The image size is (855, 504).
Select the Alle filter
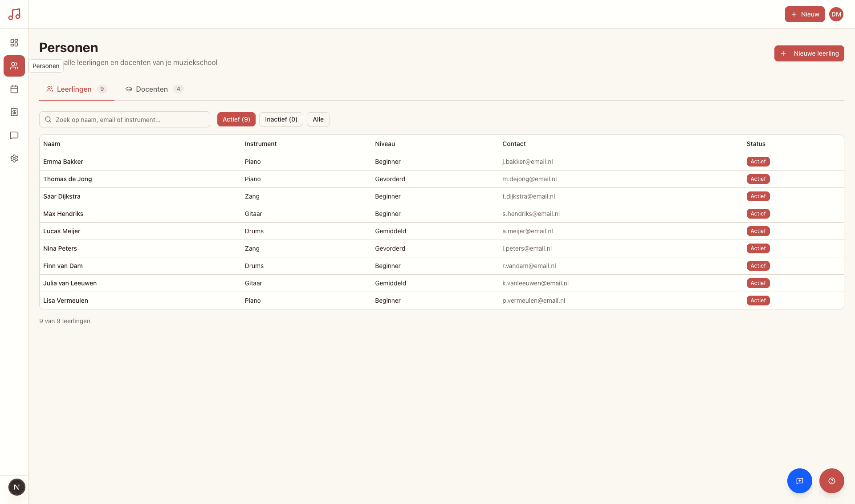318,119
